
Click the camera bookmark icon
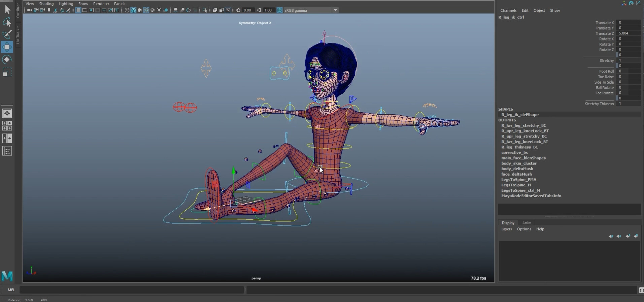[x=49, y=10]
